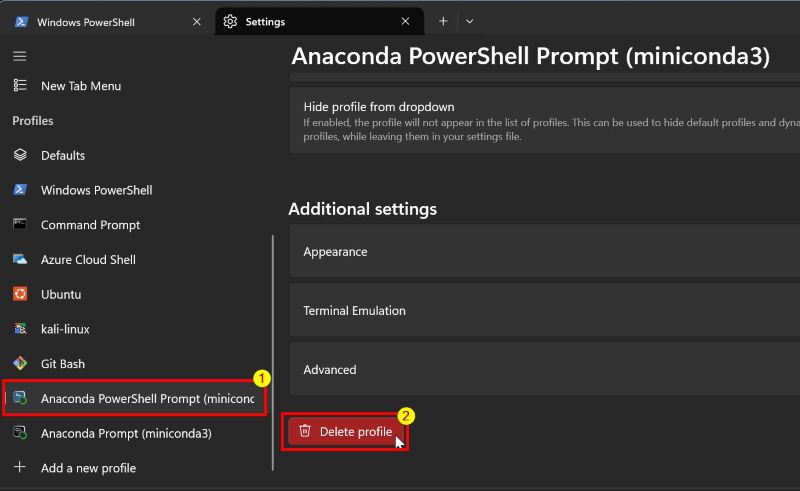Click the sidebar vertical scrollbar
The image size is (800, 491).
[273, 350]
